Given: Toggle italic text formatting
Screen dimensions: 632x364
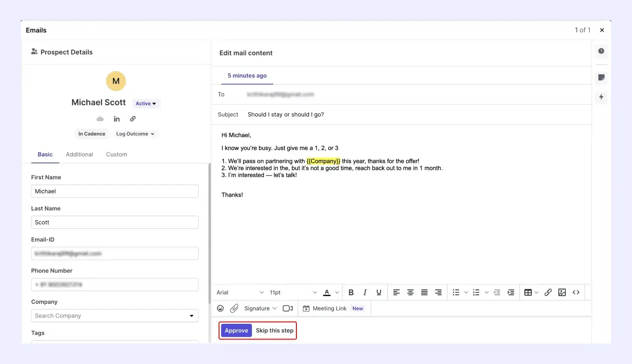Looking at the screenshot, I should click(x=365, y=293).
